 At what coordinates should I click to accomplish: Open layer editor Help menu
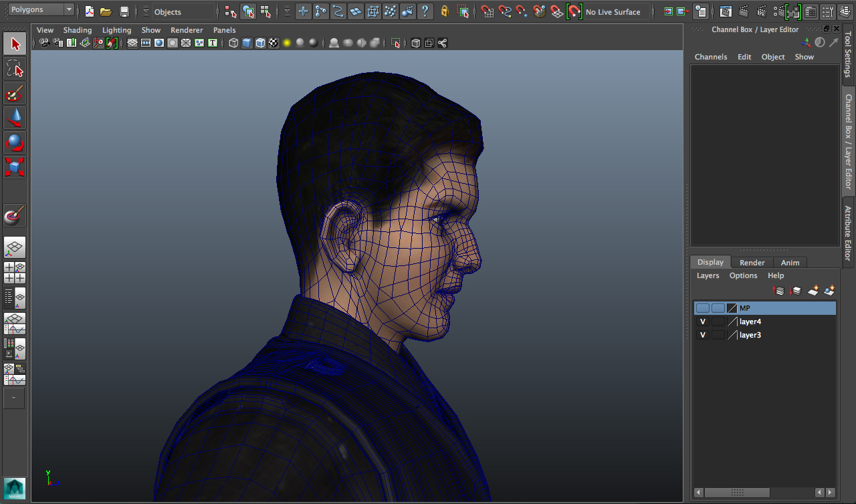click(x=776, y=275)
